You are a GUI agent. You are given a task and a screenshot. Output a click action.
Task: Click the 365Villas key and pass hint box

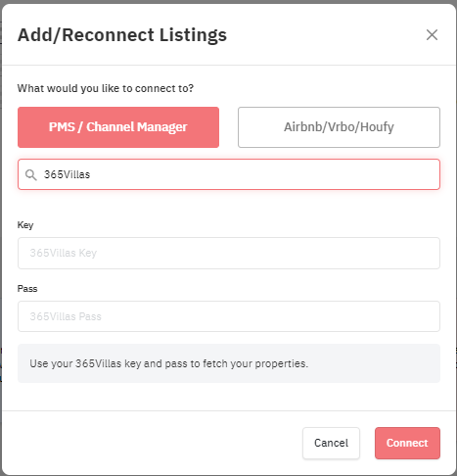pos(229,363)
